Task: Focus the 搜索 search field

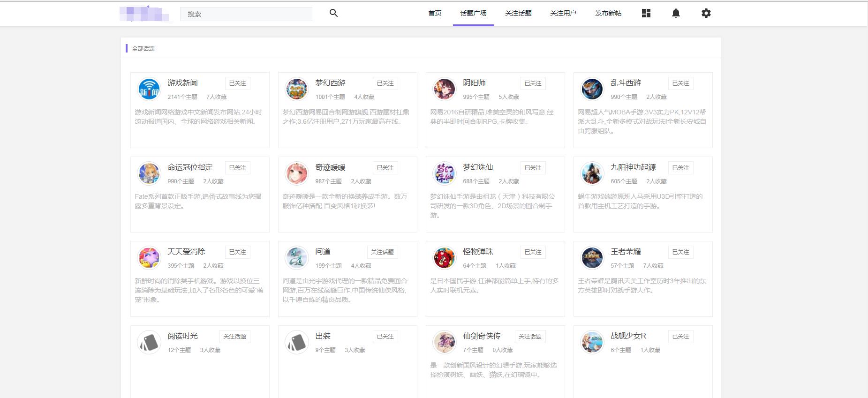Action: [246, 14]
